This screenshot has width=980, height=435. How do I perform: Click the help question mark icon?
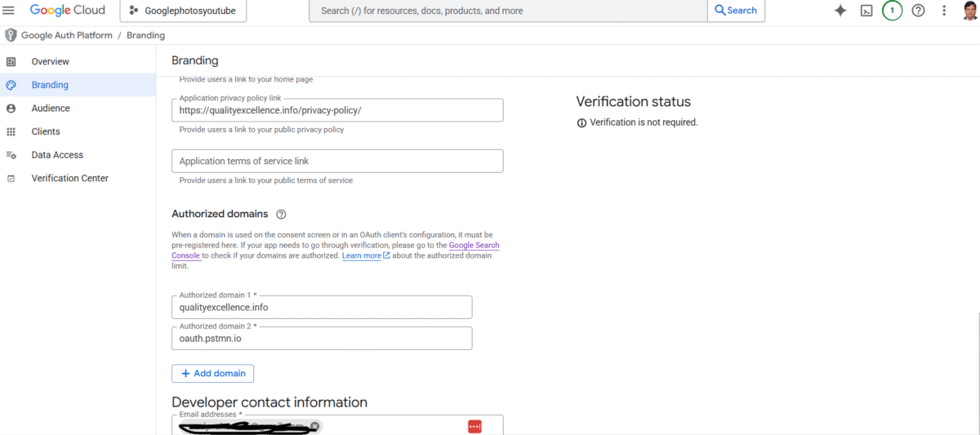[918, 11]
